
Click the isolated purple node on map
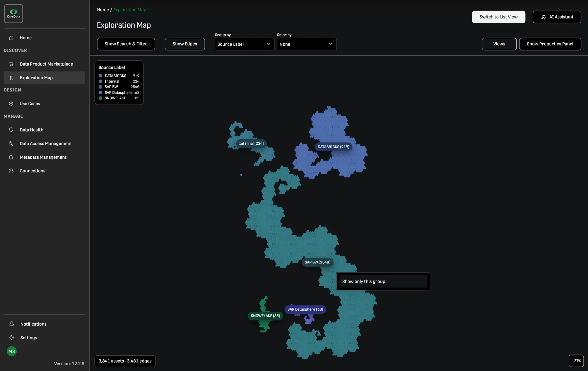[x=241, y=175]
